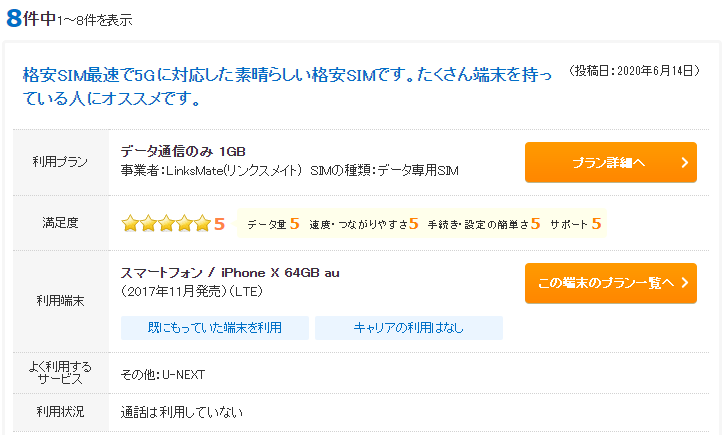The width and height of the screenshot is (724, 435).
Task: Click the third satisfaction star icon
Action: pos(166,224)
